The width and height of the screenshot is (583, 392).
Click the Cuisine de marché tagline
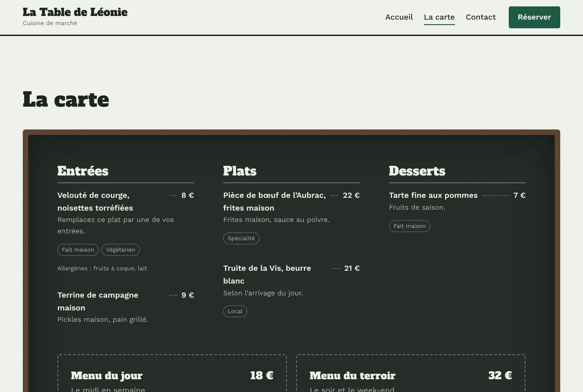coord(50,23)
